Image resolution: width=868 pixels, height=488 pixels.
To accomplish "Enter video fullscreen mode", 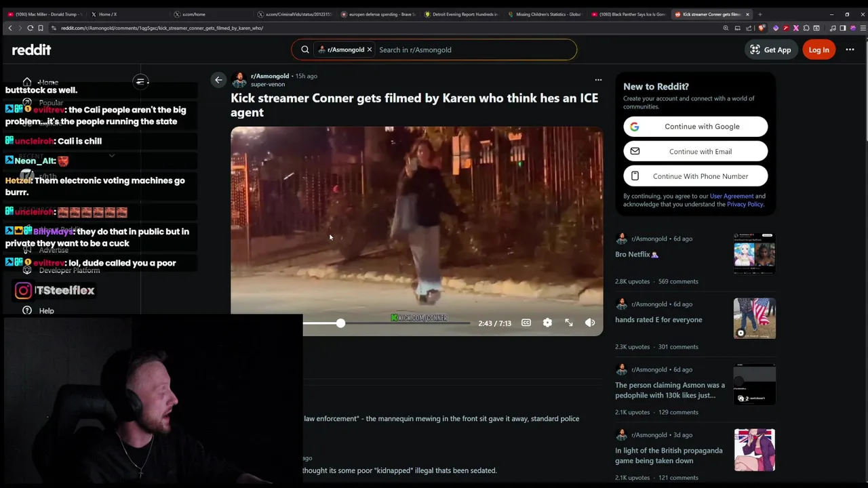I will click(569, 323).
